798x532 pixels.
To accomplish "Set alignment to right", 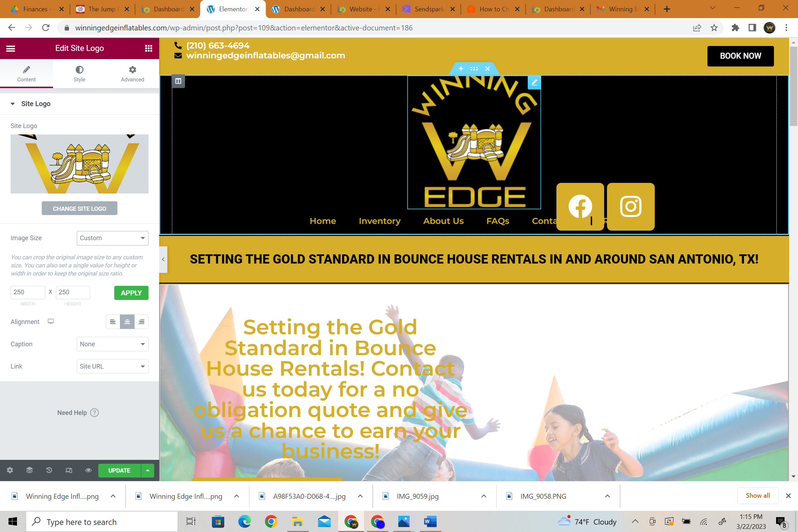I will (x=141, y=322).
